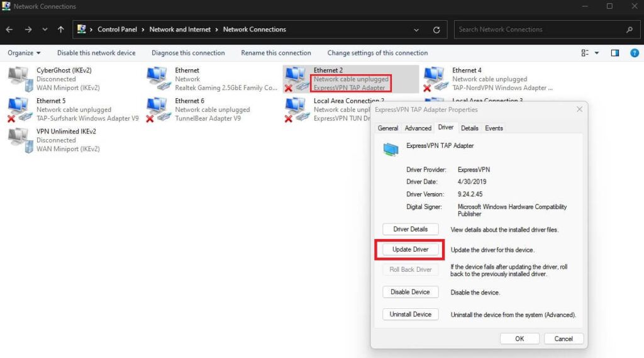
Task: Expand the address bar history dropdown
Action: pos(416,30)
